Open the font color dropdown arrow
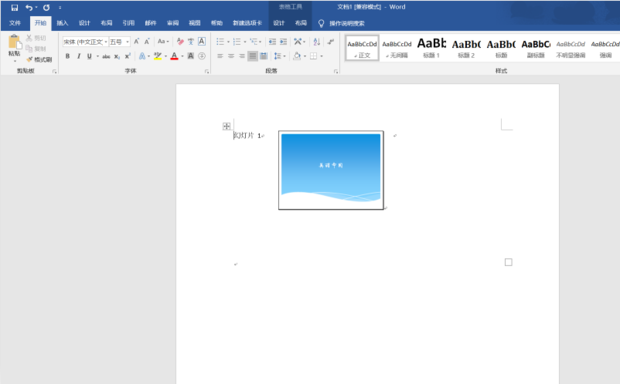The height and width of the screenshot is (384, 620). click(182, 56)
